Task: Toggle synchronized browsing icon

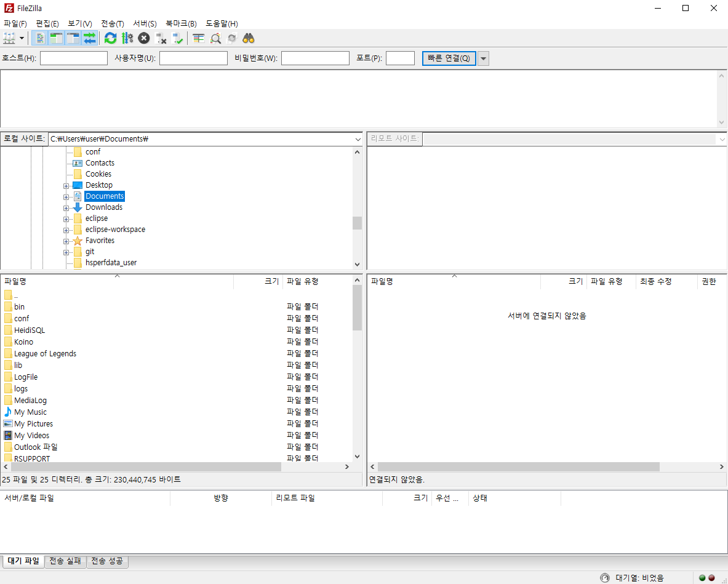Action: (232, 38)
